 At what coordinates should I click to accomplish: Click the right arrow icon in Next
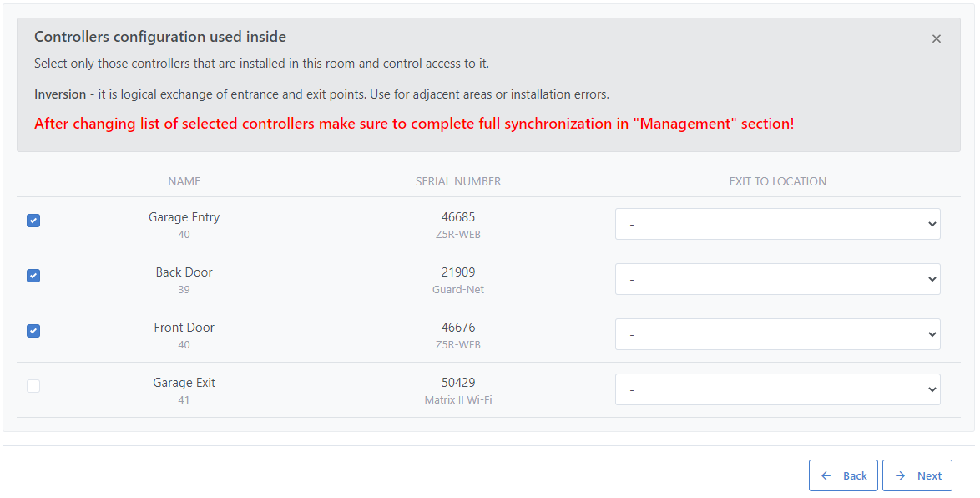coord(901,475)
